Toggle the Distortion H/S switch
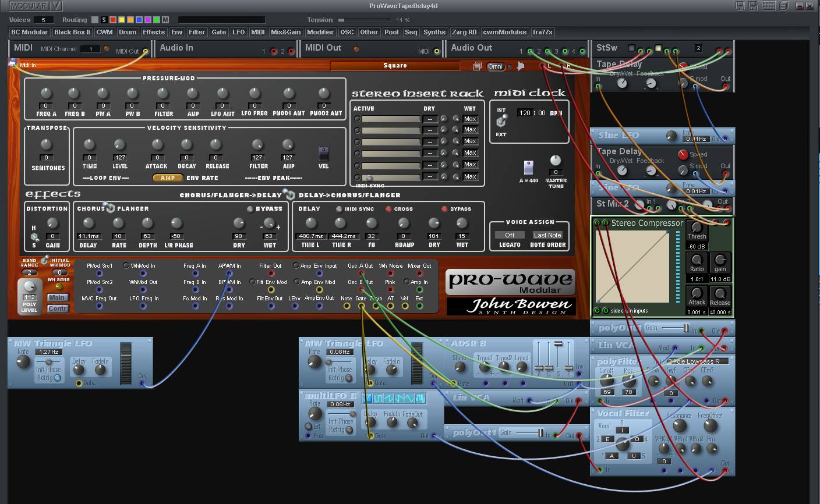Image resolution: width=820 pixels, height=504 pixels. click(x=35, y=237)
